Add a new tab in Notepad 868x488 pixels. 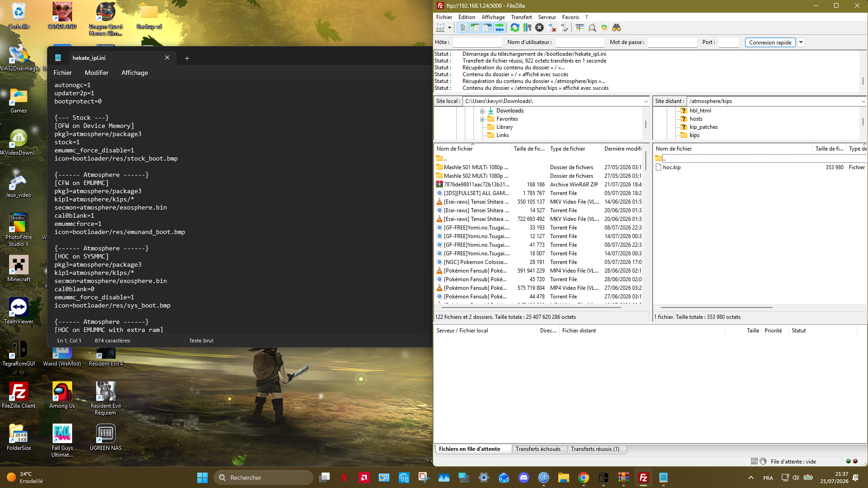coord(187,58)
